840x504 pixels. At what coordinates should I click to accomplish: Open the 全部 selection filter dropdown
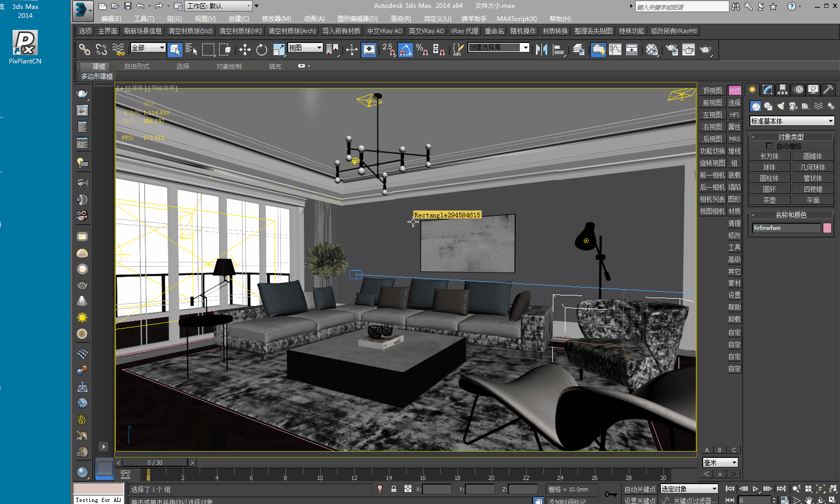coord(148,48)
